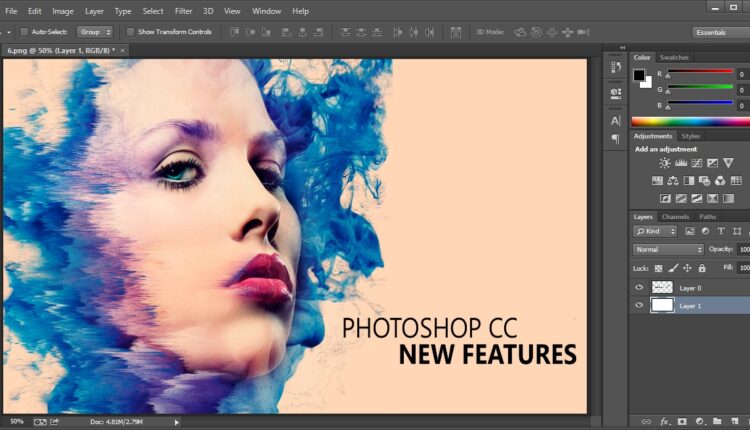
Task: Add a Brightness/Contrast adjustment
Action: coord(664,163)
